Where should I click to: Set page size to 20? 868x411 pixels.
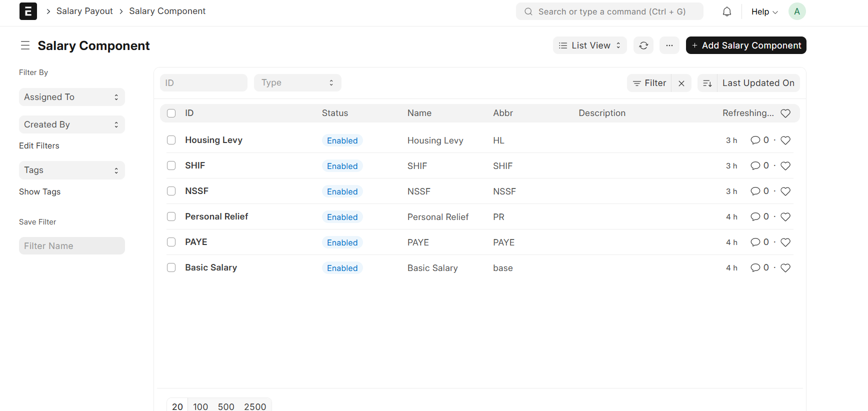pyautogui.click(x=177, y=406)
